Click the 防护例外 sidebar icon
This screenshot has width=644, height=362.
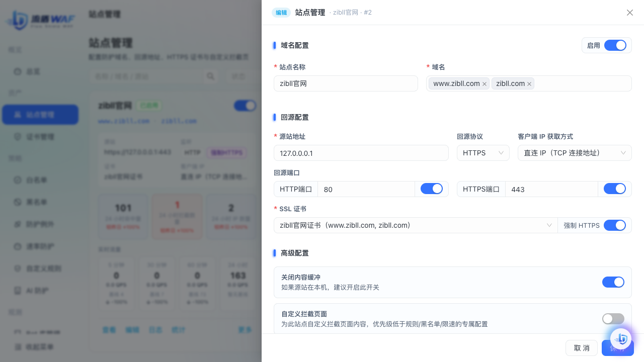coord(18,224)
